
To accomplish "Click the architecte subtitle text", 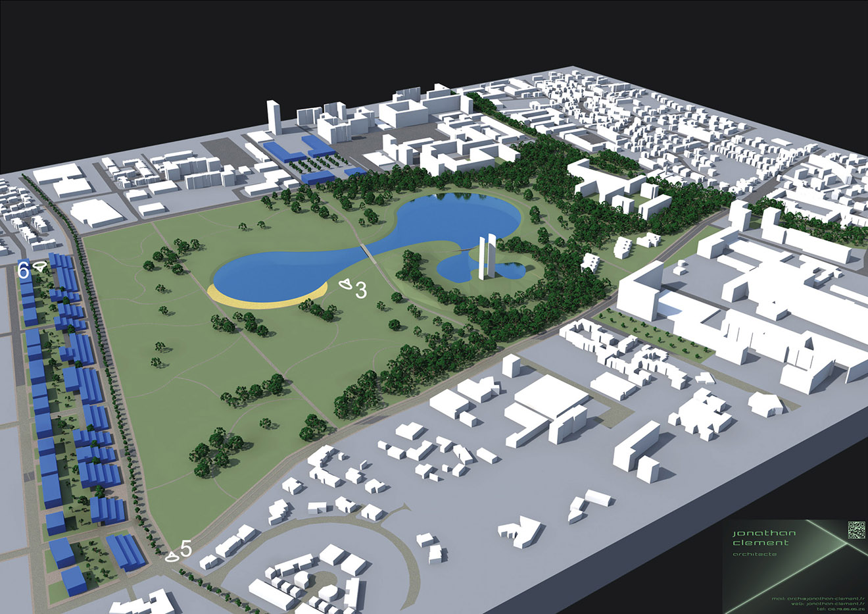I will click(754, 555).
